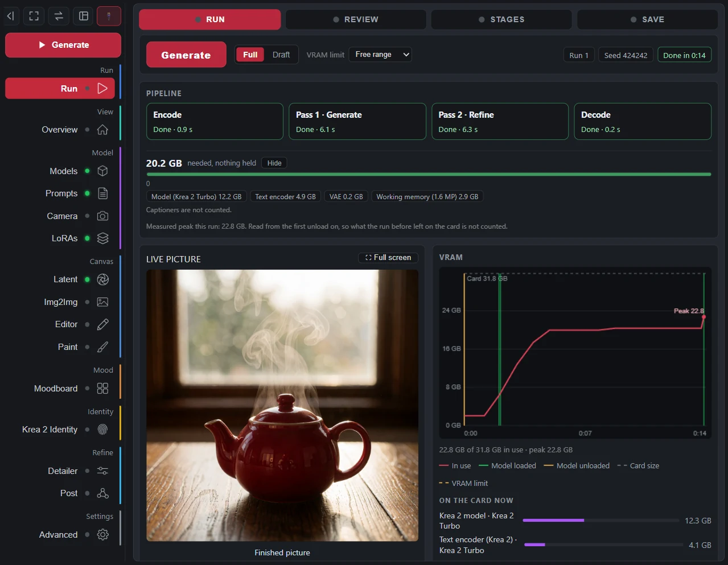This screenshot has height=565, width=728.
Task: Open Prompts via the document icon
Action: coord(102,193)
